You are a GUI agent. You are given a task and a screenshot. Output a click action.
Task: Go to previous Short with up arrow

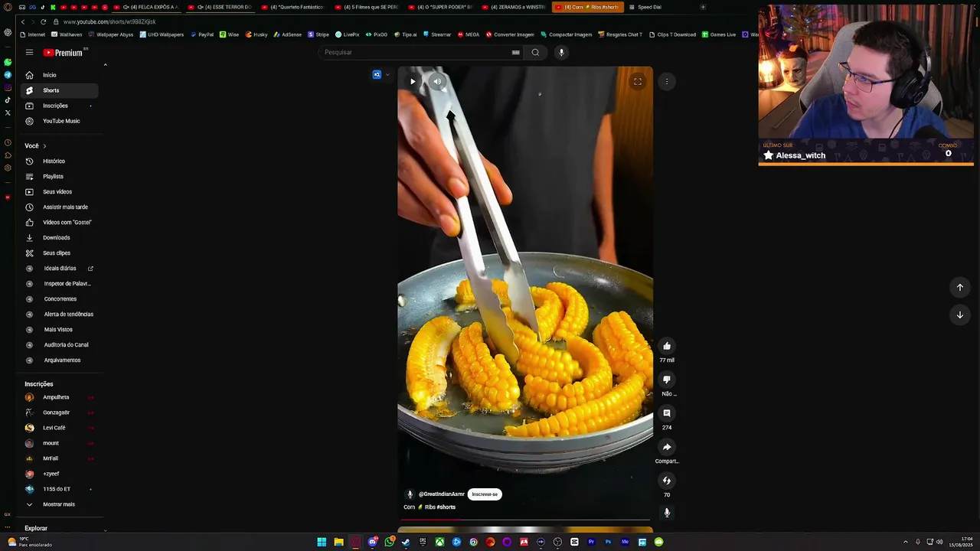(x=960, y=287)
